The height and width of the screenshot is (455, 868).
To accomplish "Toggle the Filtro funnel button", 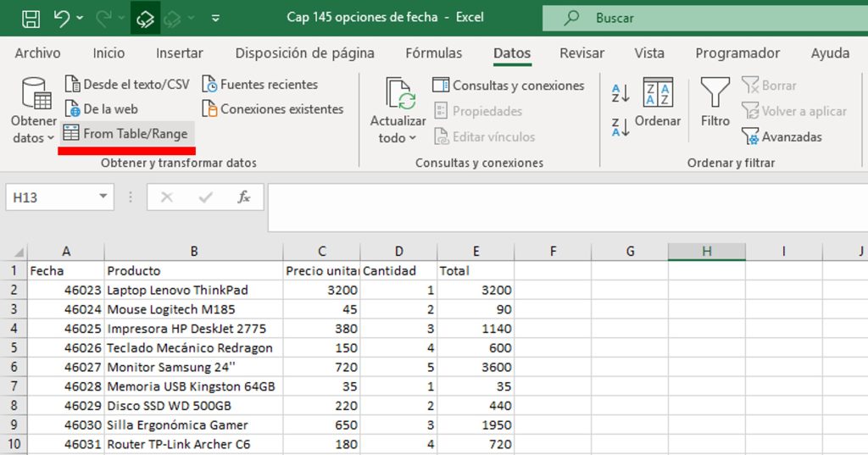I will click(x=715, y=103).
